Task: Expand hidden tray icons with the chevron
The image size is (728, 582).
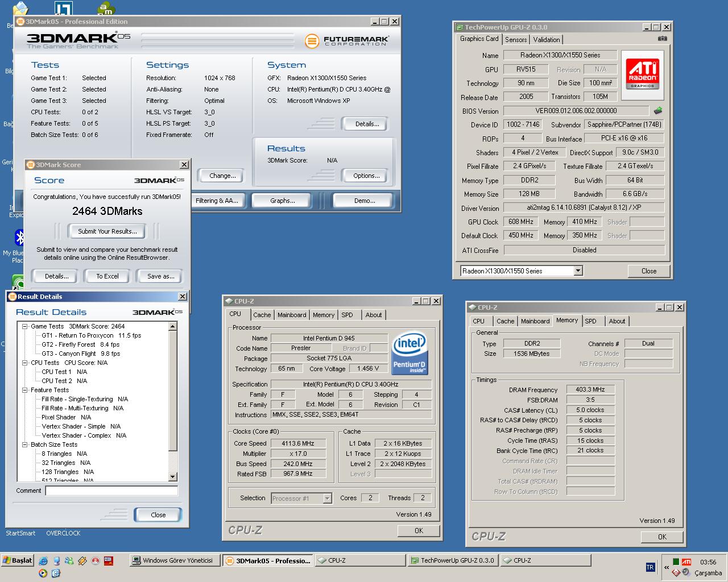Action: (666, 567)
